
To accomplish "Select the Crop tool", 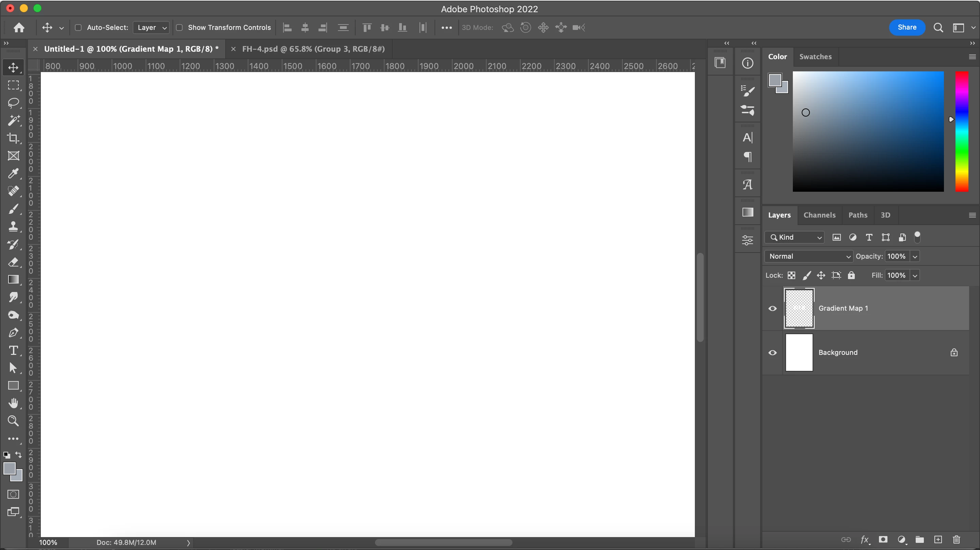I will pyautogui.click(x=13, y=138).
